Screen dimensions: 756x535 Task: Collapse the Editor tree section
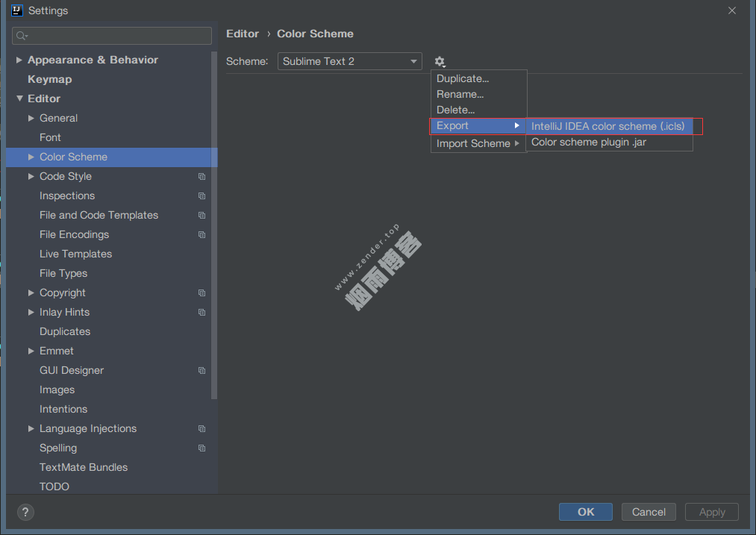tap(19, 98)
